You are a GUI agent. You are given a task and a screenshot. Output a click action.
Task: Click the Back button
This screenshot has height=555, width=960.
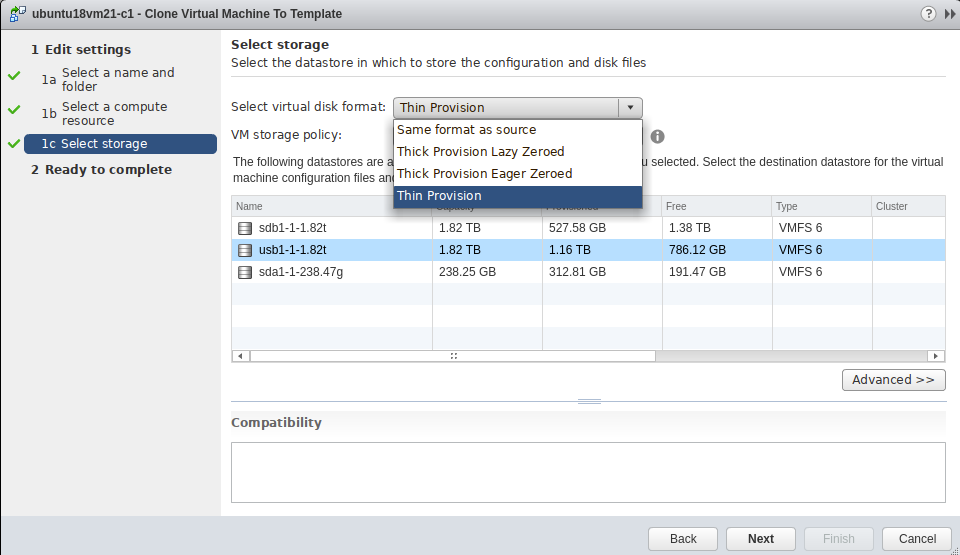683,539
